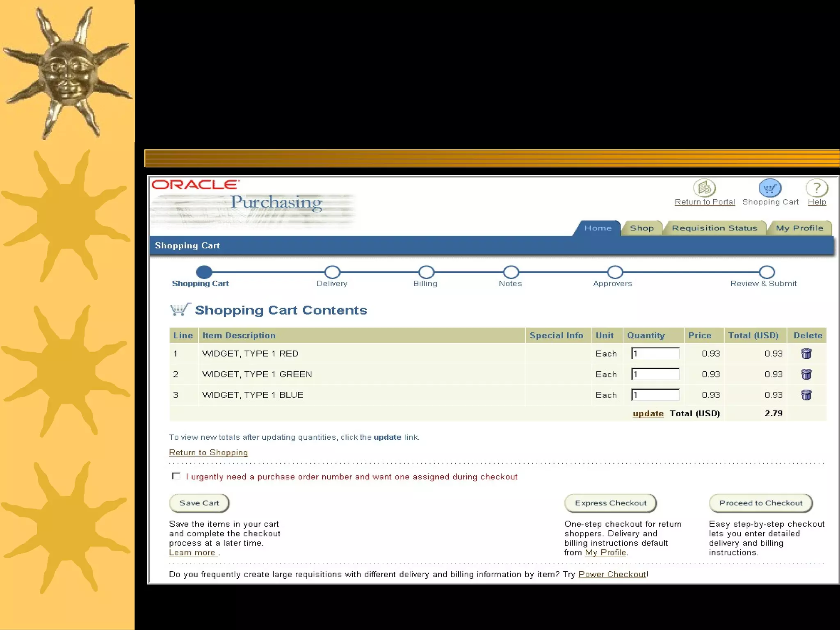This screenshot has height=630, width=840.
Task: Open the Shopping Cart icon in header
Action: pos(770,188)
